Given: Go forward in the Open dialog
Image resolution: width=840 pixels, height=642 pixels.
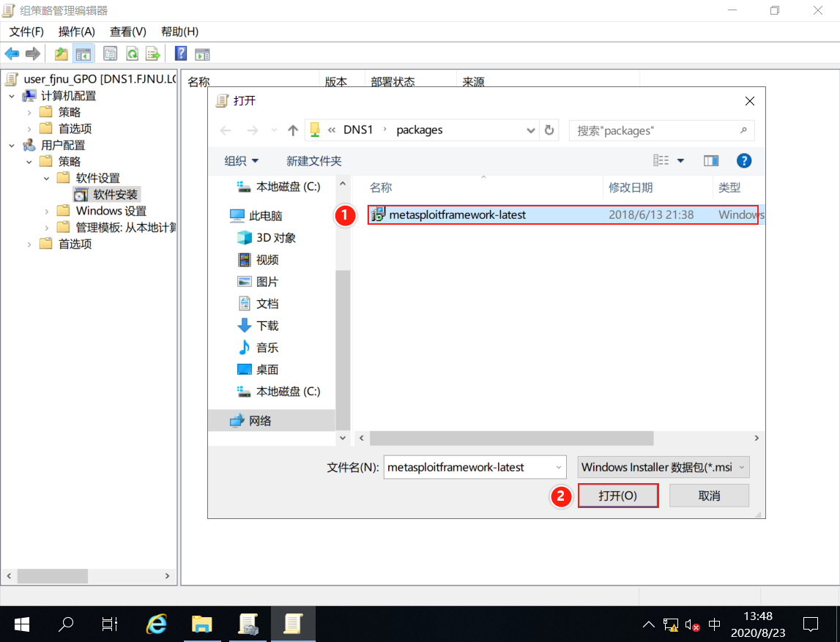Looking at the screenshot, I should pos(253,130).
